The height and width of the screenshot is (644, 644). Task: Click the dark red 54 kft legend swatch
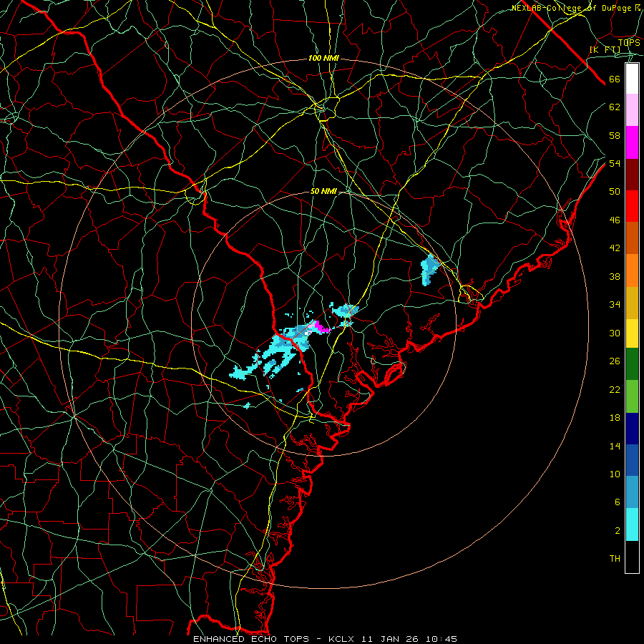(x=632, y=175)
